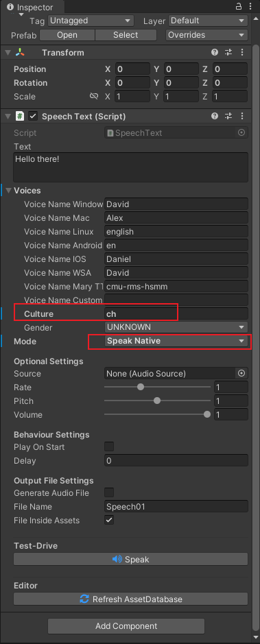Open the Gender dropdown showing UNKNOWN

click(176, 327)
